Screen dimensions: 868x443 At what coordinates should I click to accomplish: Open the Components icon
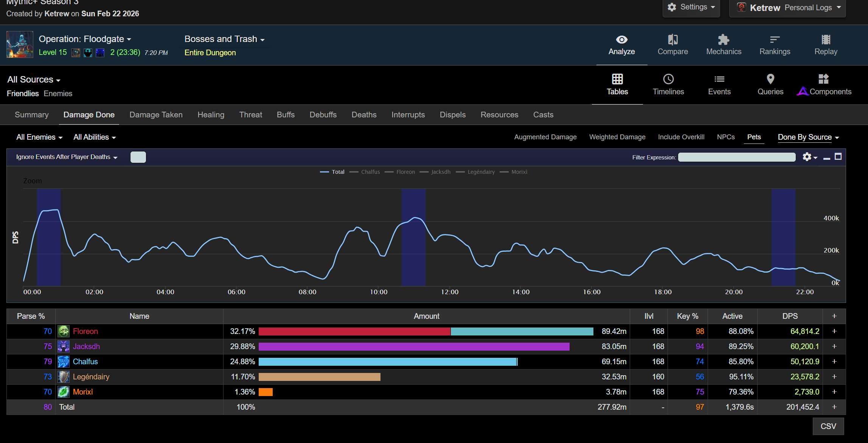click(823, 79)
